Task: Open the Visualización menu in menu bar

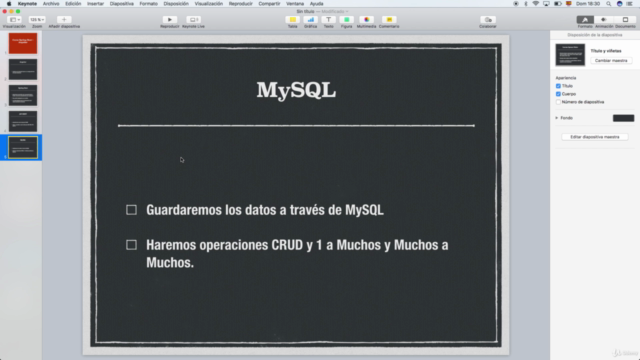Action: (209, 4)
